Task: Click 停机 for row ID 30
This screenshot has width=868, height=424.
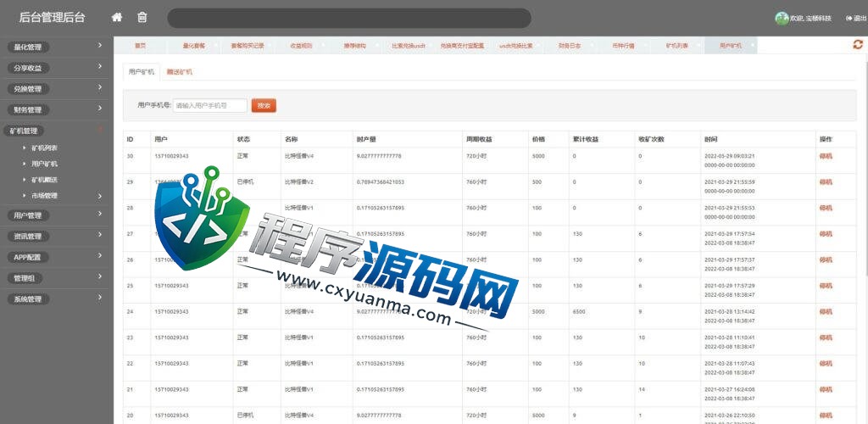Action: pos(826,156)
